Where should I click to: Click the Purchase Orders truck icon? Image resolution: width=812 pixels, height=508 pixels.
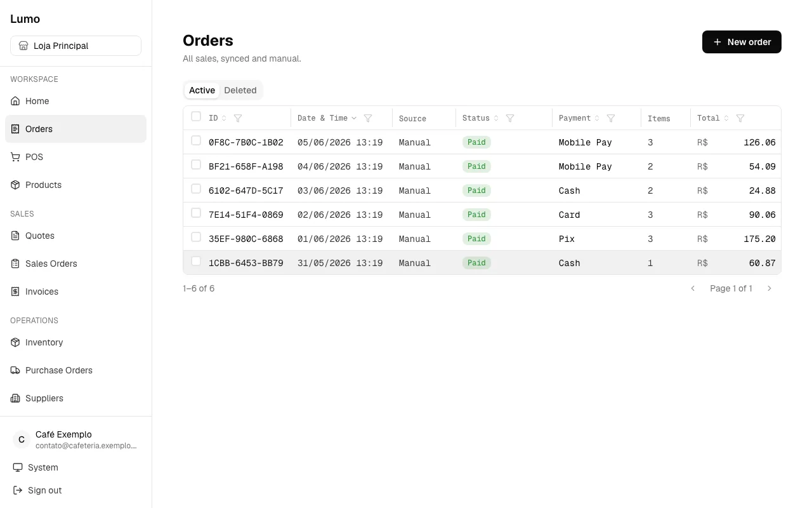coord(15,370)
